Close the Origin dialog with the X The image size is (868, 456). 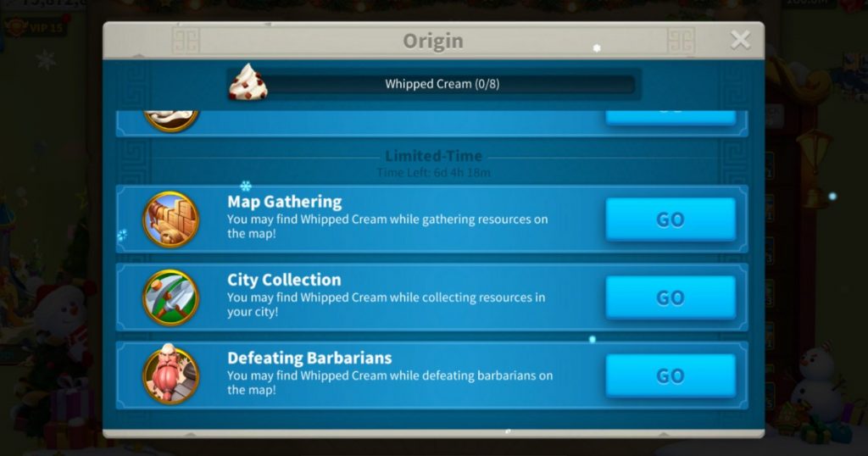pyautogui.click(x=740, y=40)
